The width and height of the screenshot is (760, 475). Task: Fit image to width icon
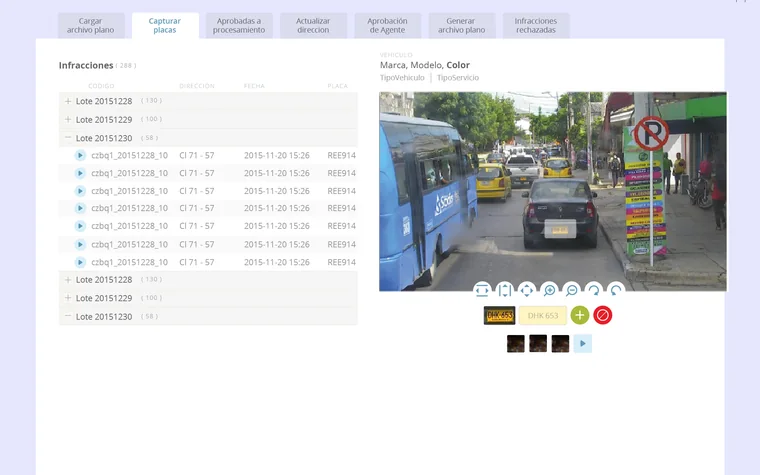tap(482, 290)
